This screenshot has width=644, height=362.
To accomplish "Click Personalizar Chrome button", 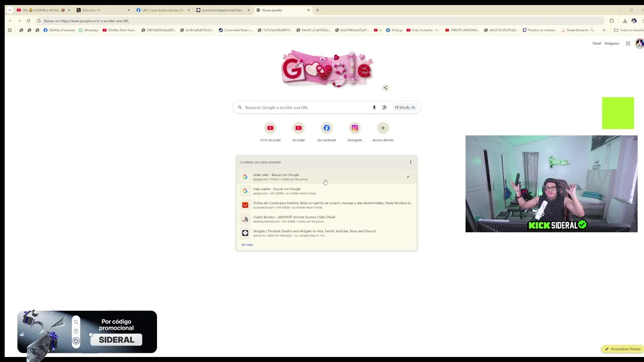I will 623,349.
